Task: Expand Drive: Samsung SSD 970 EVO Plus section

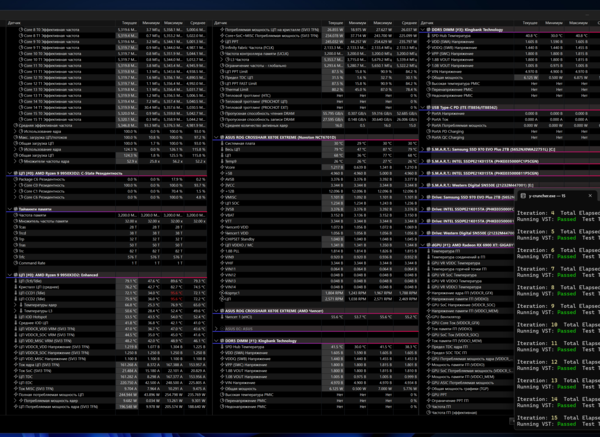Action: click(423, 197)
